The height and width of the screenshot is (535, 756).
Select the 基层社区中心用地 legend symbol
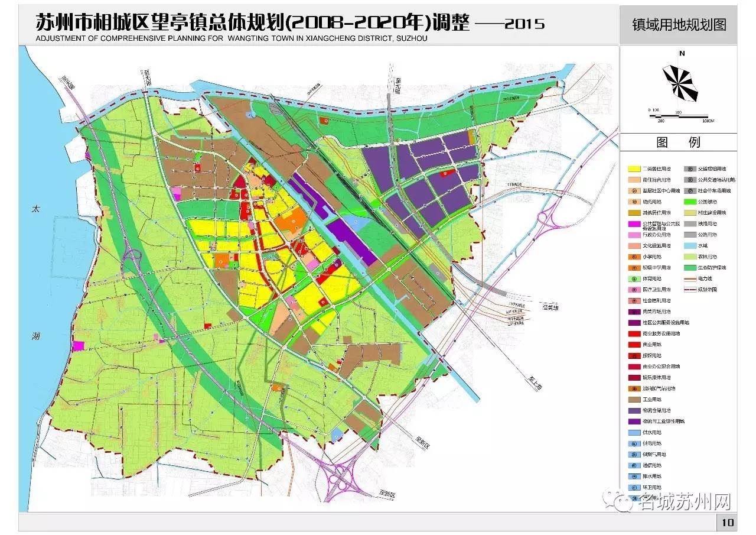(633, 190)
